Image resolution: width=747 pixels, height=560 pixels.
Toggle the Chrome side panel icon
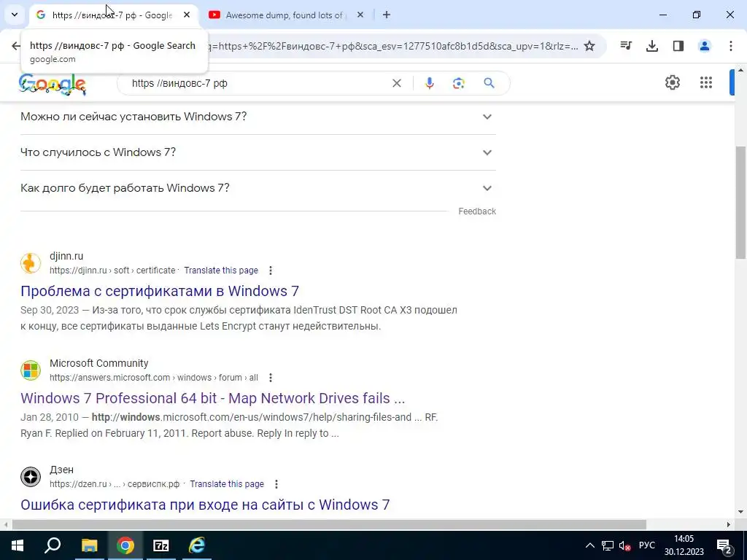point(678,46)
